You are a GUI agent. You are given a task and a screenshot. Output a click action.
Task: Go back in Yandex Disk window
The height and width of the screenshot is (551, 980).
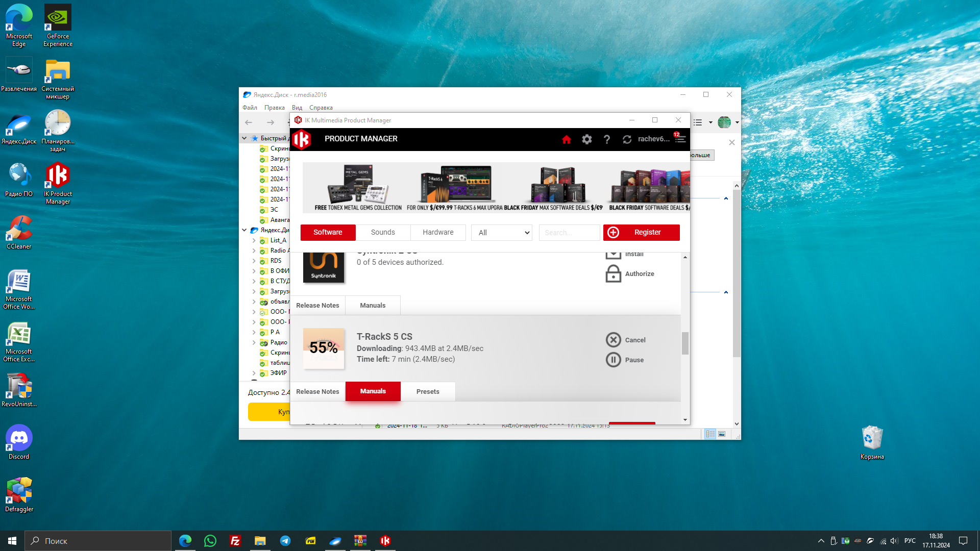(x=249, y=122)
